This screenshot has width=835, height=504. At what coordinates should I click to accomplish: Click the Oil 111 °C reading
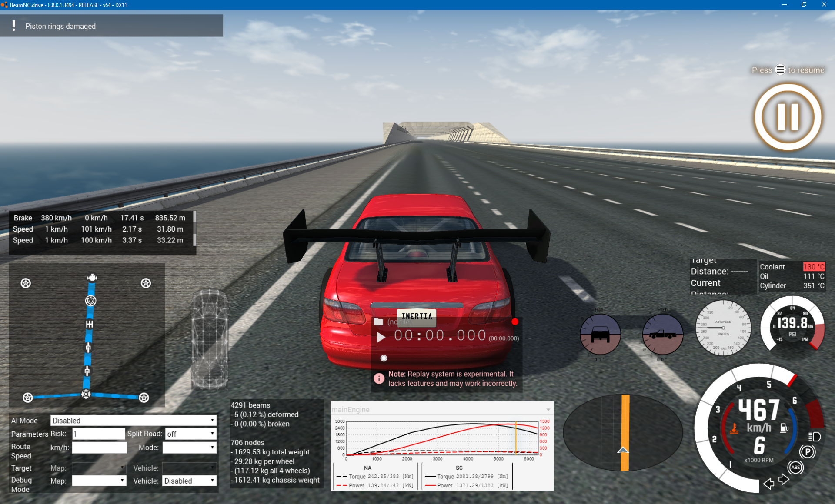coord(792,276)
